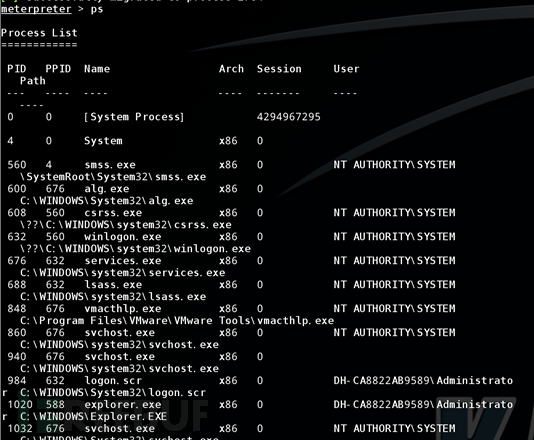Viewport: 534px width, 440px height.
Task: Select PID "688" in the lsass.exe row
Action: click(x=17, y=284)
